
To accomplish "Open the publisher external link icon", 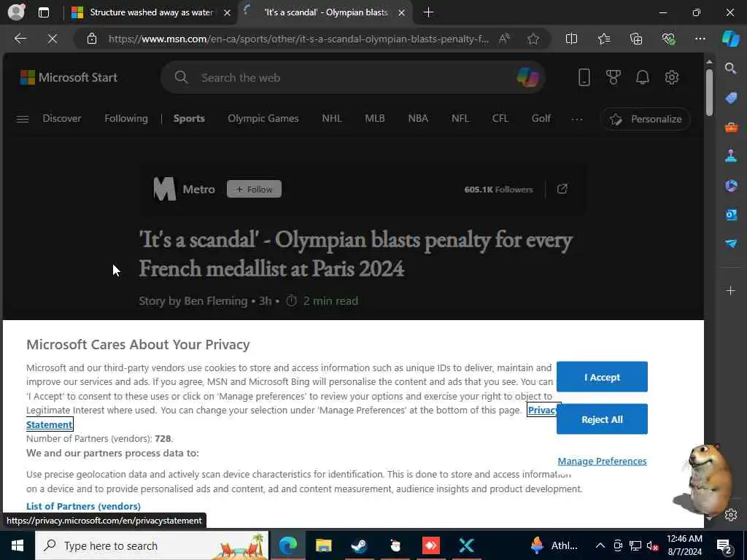I will coord(562,189).
